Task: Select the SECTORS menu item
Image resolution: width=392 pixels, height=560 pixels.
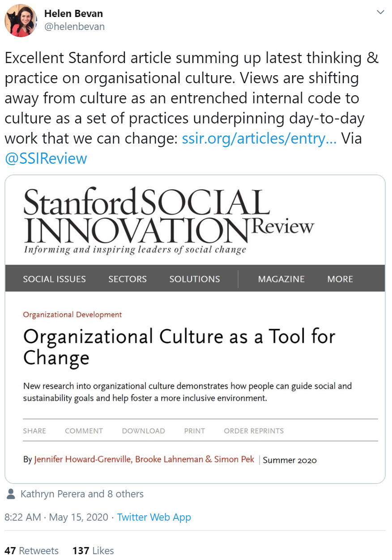Action: pyautogui.click(x=128, y=279)
